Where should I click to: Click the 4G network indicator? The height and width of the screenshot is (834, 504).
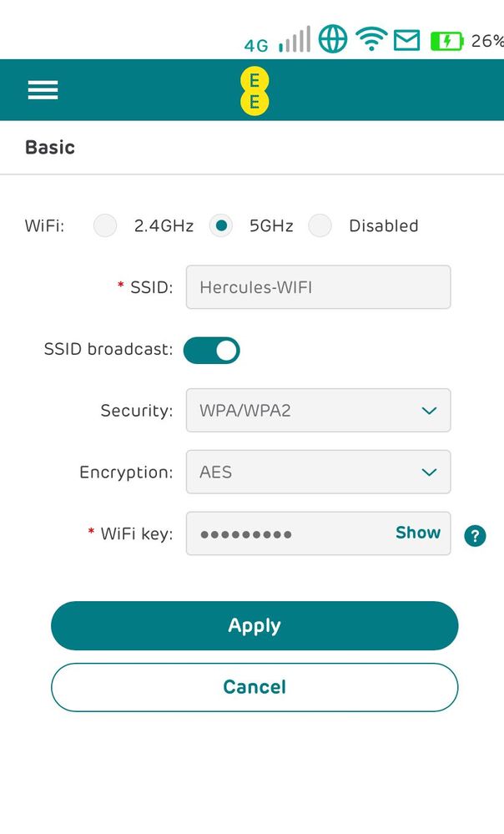click(x=256, y=45)
